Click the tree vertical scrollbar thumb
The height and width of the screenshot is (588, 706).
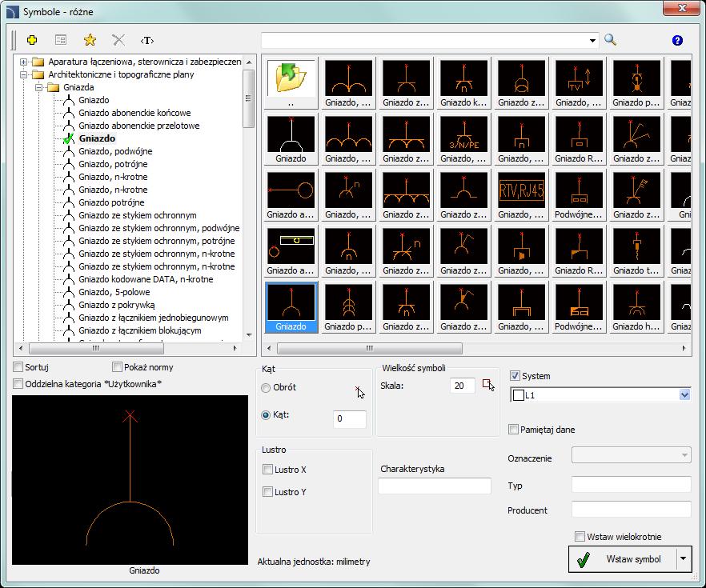point(248,98)
